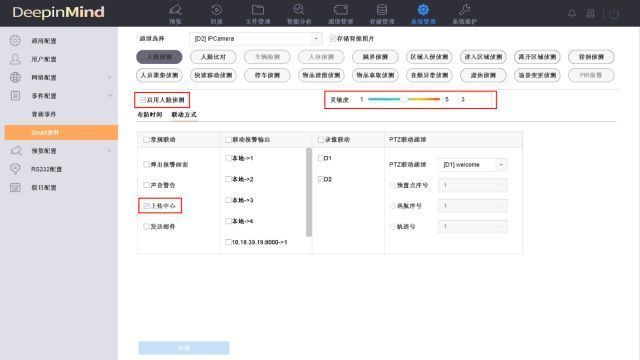Open the [D2] IPCamera channel dropdown
The image size is (640, 360).
coord(256,38)
